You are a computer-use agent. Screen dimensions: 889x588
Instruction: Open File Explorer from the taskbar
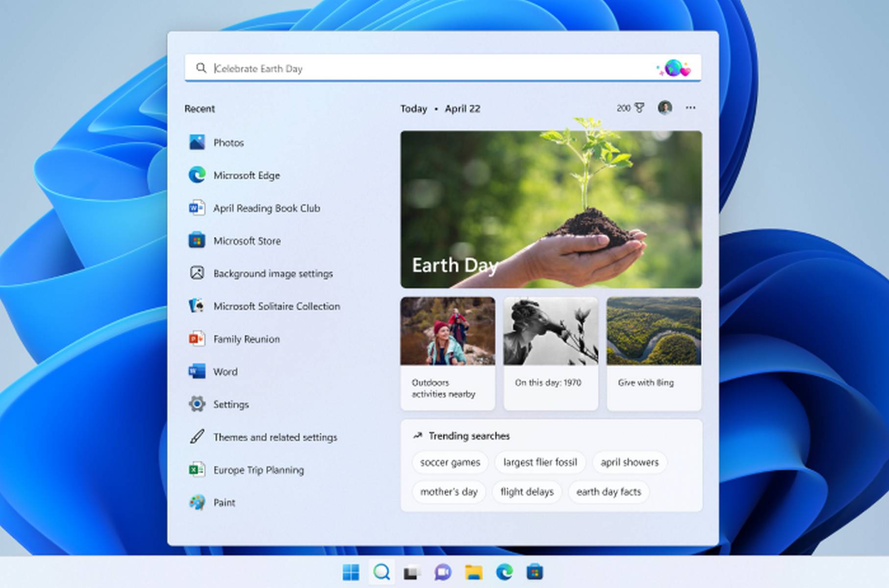pos(473,571)
